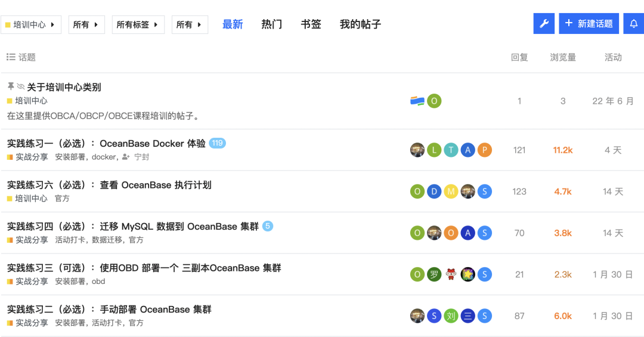The height and width of the screenshot is (337, 644).
Task: Open 实战分享 category under 实践练习一
Action: pyautogui.click(x=27, y=157)
